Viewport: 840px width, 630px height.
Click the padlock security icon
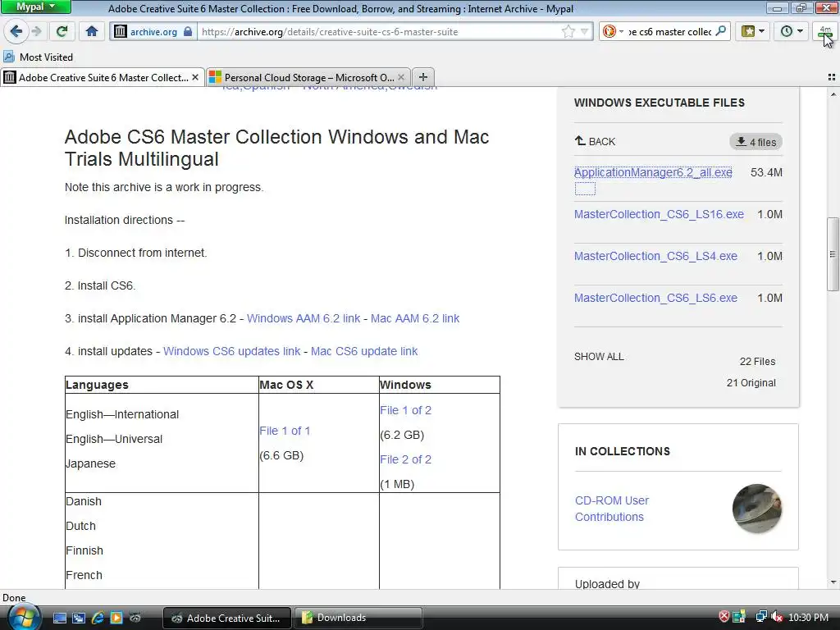(188, 32)
